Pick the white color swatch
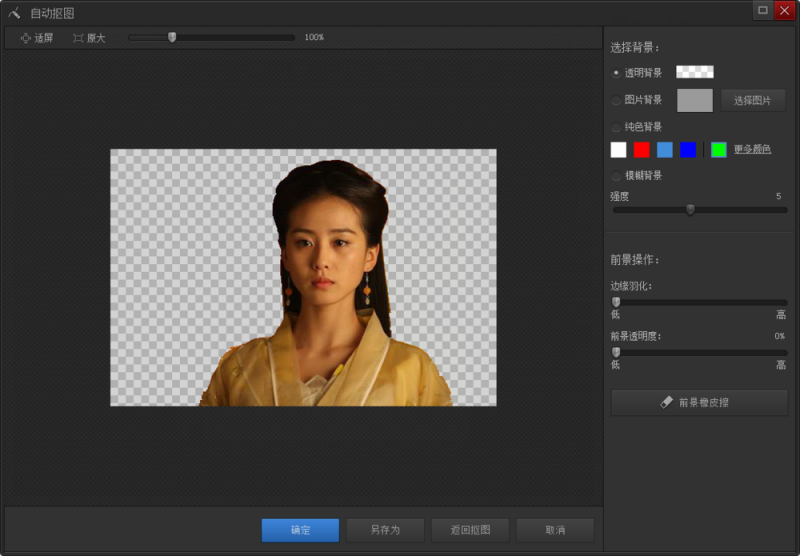The image size is (800, 556). [x=618, y=149]
